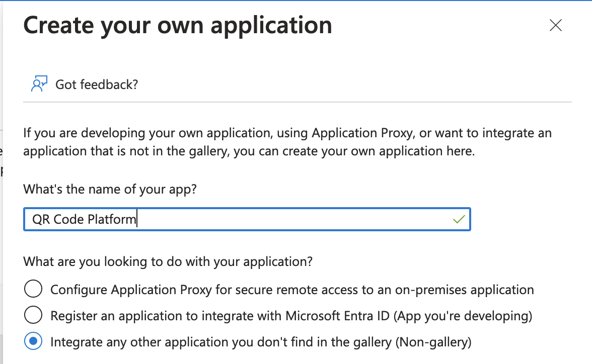592x364 pixels.
Task: Focus the app name input field
Action: click(247, 219)
